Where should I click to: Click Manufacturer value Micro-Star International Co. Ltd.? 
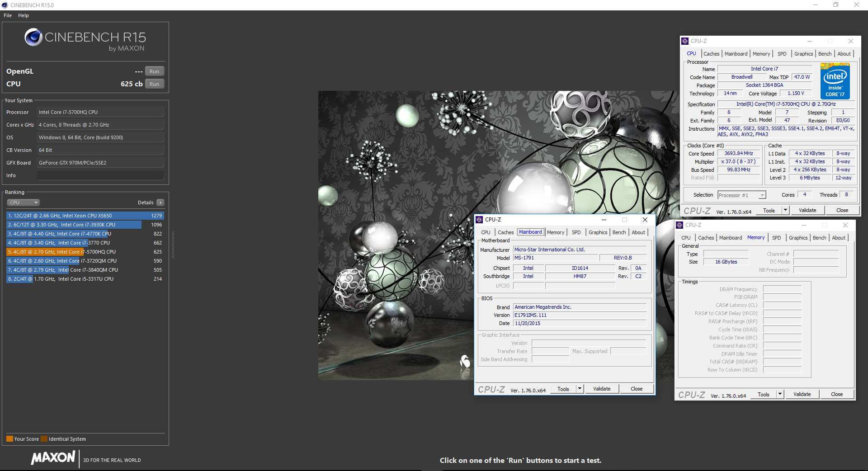580,250
